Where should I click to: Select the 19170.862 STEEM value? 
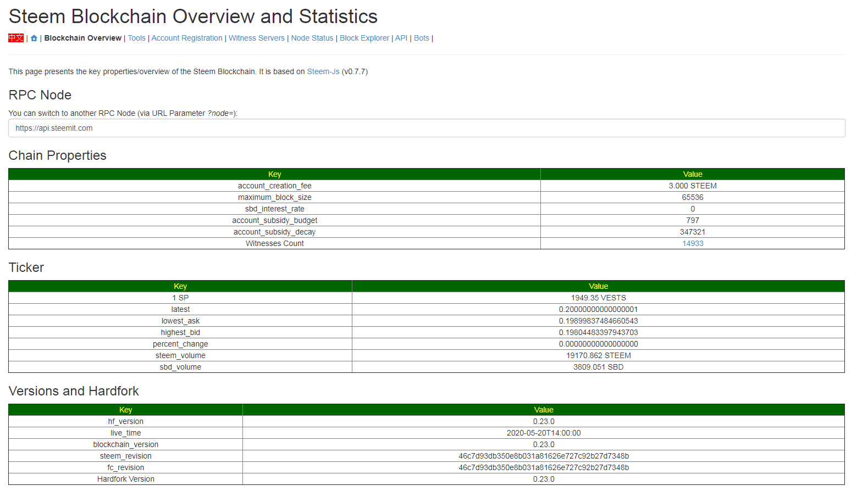click(x=599, y=355)
